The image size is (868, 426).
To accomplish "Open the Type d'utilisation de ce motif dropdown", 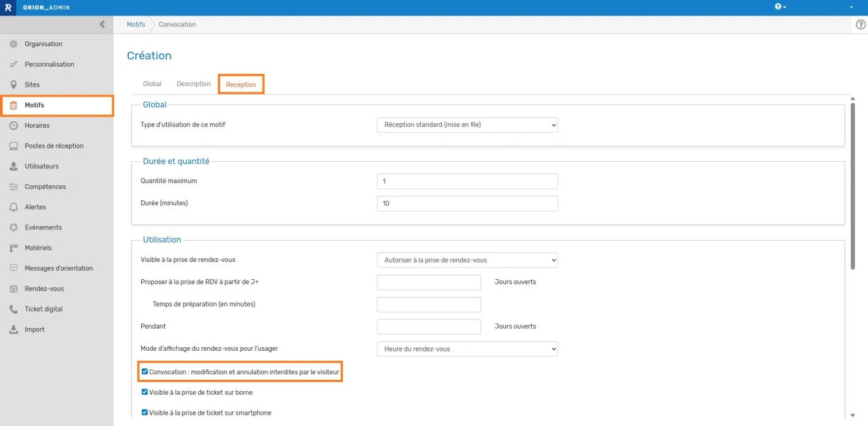I will (467, 125).
